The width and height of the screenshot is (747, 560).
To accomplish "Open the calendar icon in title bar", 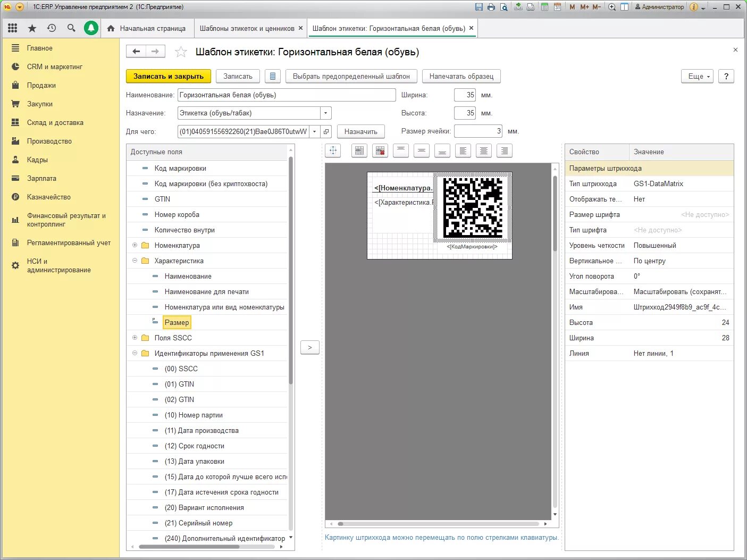I will click(x=557, y=7).
